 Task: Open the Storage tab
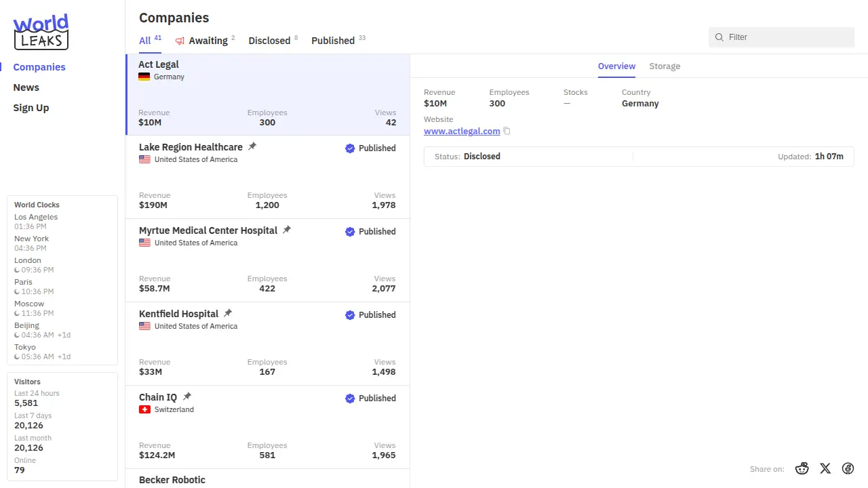click(665, 66)
